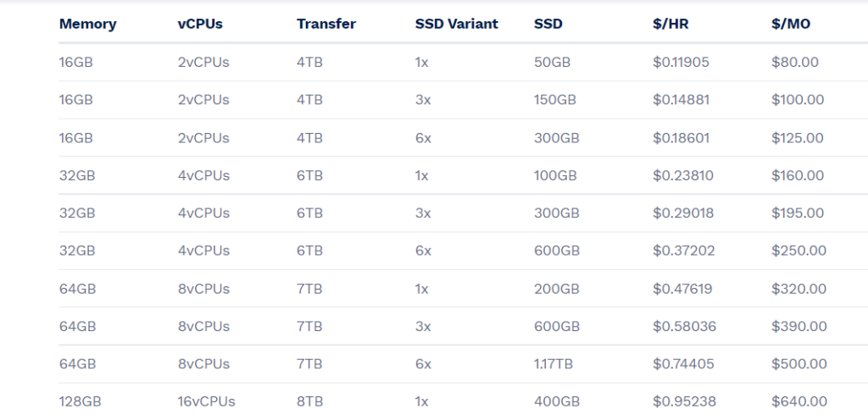This screenshot has width=868, height=420.
Task: Select the 150GB SSD cell
Action: 554,100
